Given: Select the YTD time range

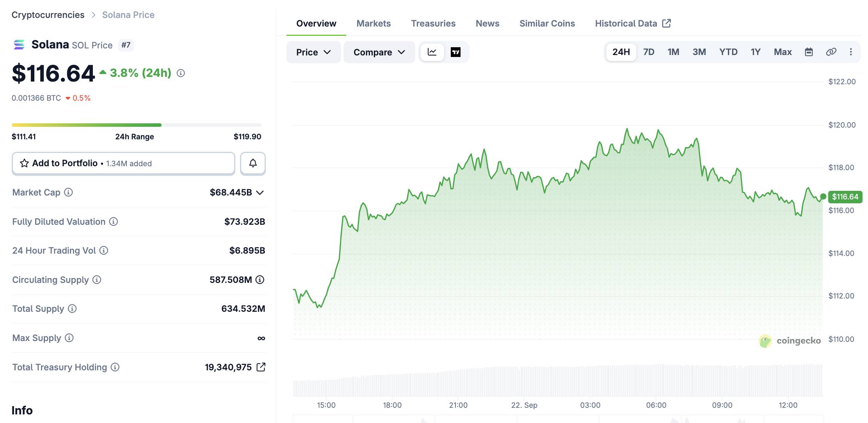Looking at the screenshot, I should click(728, 52).
